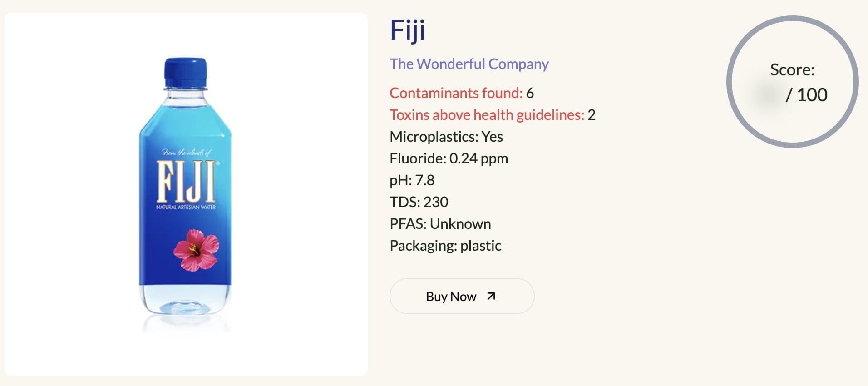Click the 'TDS: 230' line
868x386 pixels.
coord(419,202)
